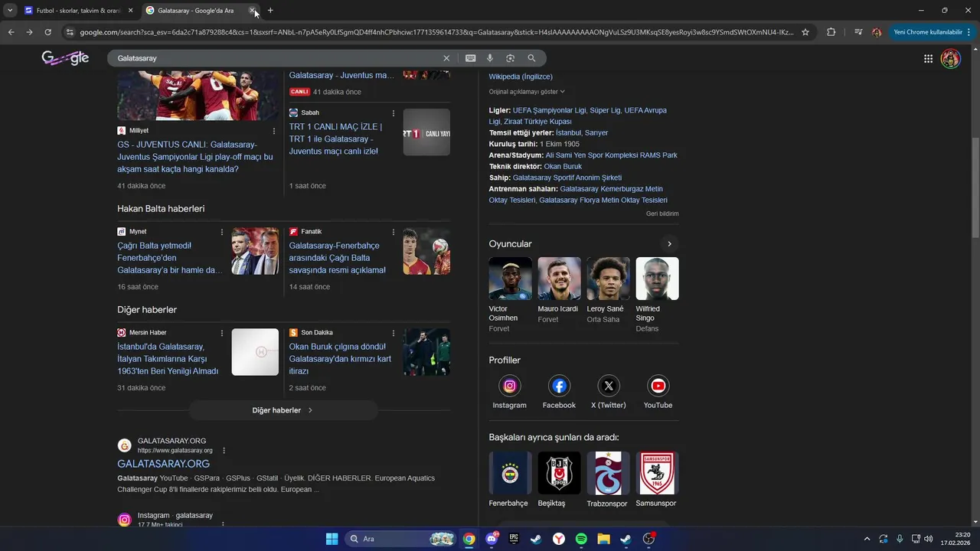Open Spotify from the taskbar
The height and width of the screenshot is (551, 980).
[x=581, y=539]
